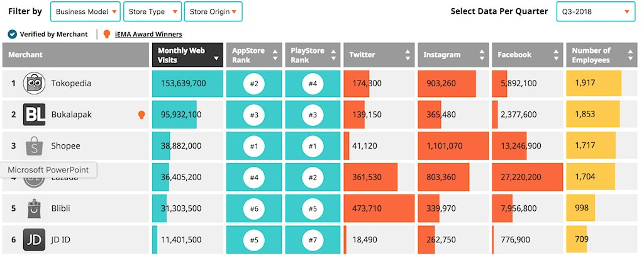Expand the Store Origin filter dropdown
Image resolution: width=644 pixels, height=255 pixels.
[213, 11]
